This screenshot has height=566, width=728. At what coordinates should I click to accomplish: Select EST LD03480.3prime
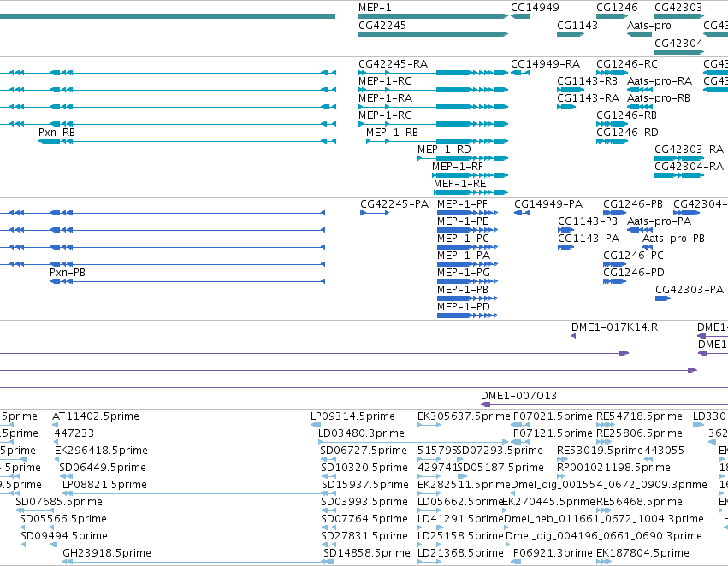[x=413, y=442]
